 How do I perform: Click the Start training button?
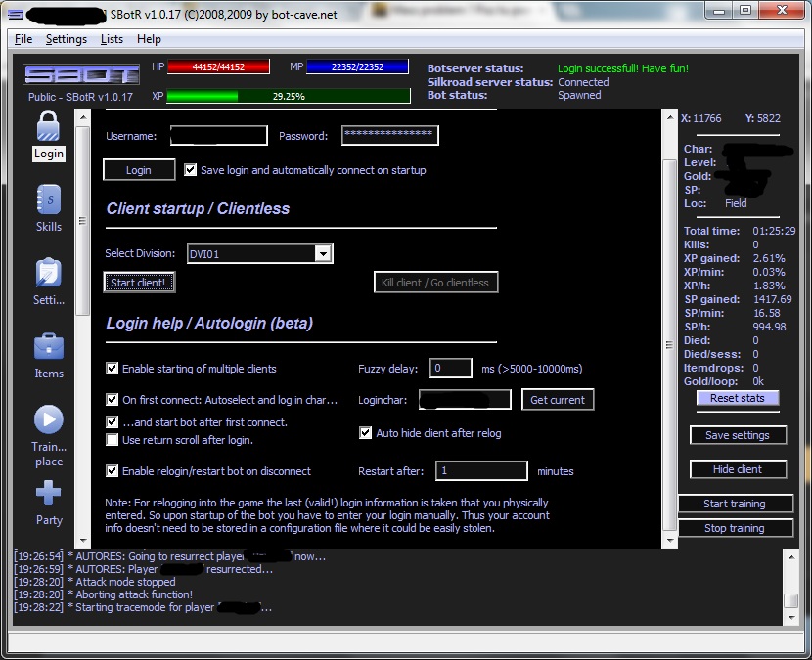735,504
